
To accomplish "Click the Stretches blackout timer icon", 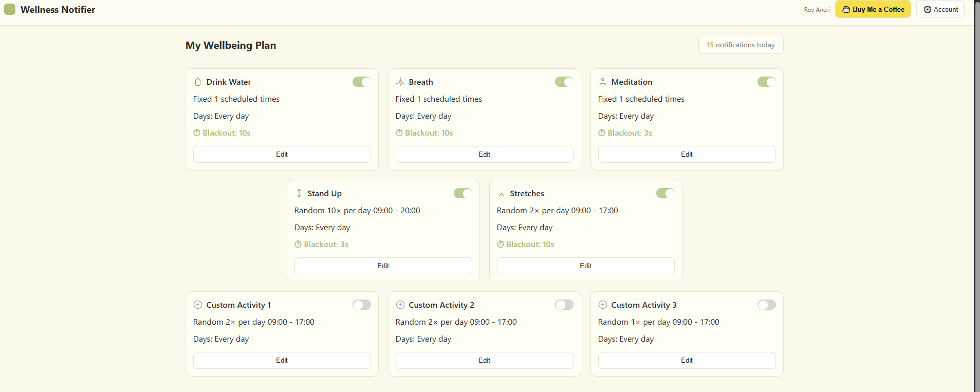I will point(501,244).
